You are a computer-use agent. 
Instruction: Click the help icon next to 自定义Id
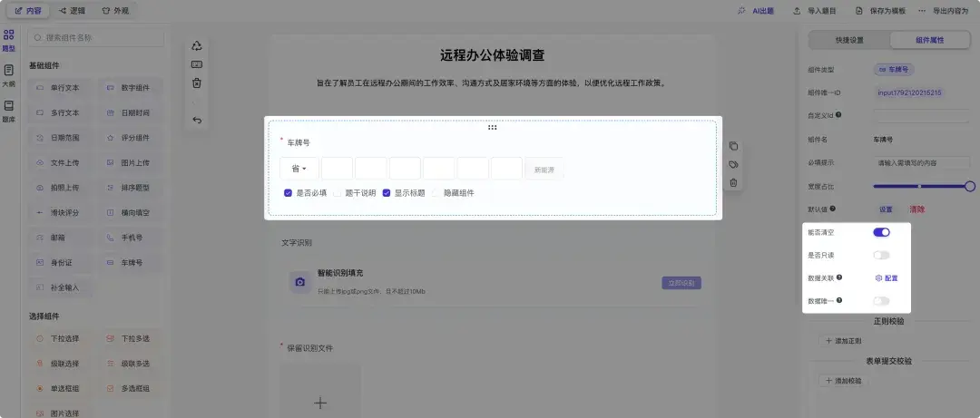(838, 115)
